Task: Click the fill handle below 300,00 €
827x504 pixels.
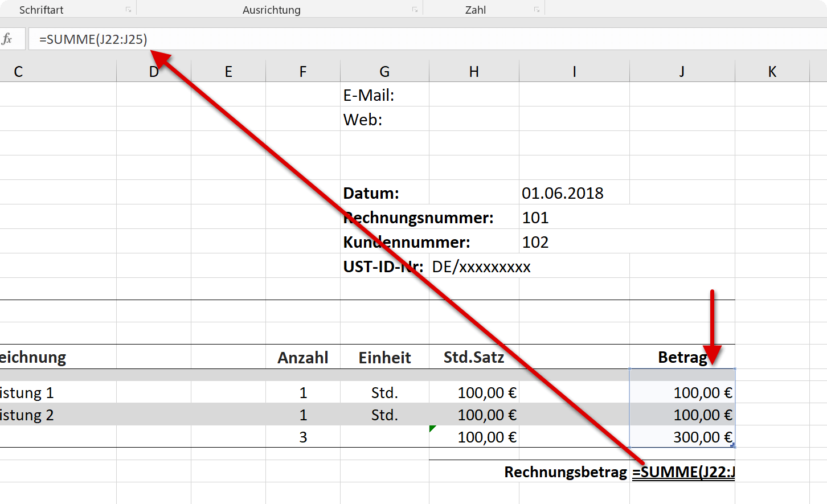Action: (733, 446)
